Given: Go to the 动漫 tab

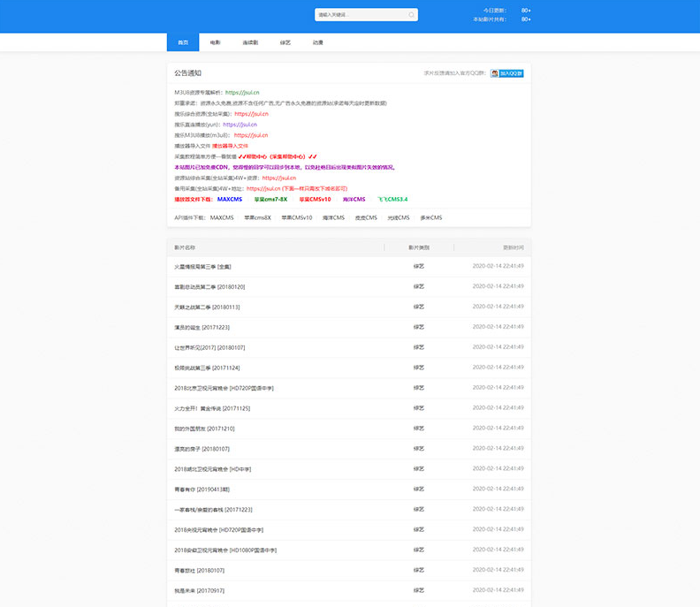Looking at the screenshot, I should (317, 42).
